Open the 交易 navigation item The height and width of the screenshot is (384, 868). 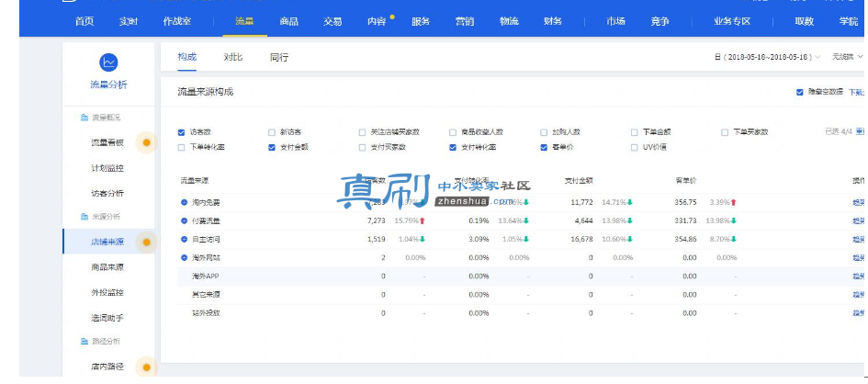(333, 21)
